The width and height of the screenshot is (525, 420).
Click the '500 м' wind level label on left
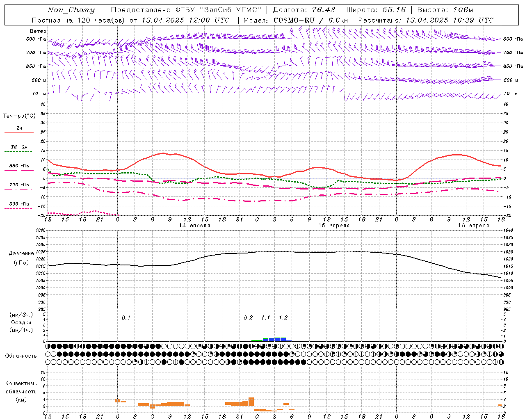tap(39, 80)
